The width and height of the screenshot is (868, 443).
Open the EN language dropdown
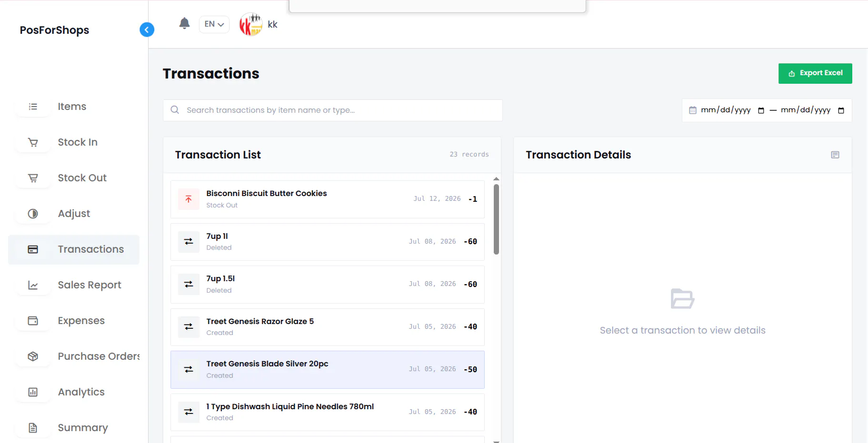214,24
